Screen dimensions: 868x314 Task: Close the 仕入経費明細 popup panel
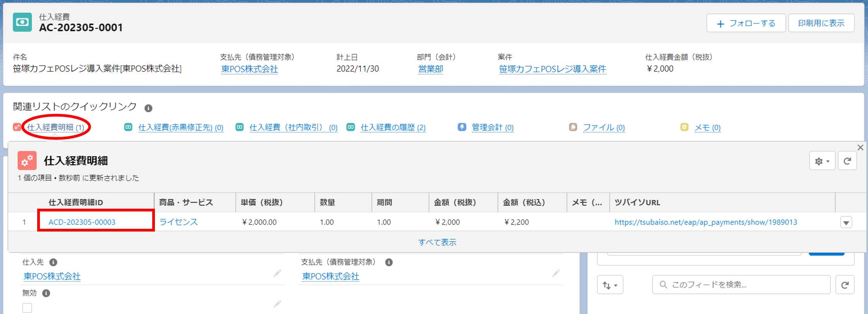click(860, 148)
